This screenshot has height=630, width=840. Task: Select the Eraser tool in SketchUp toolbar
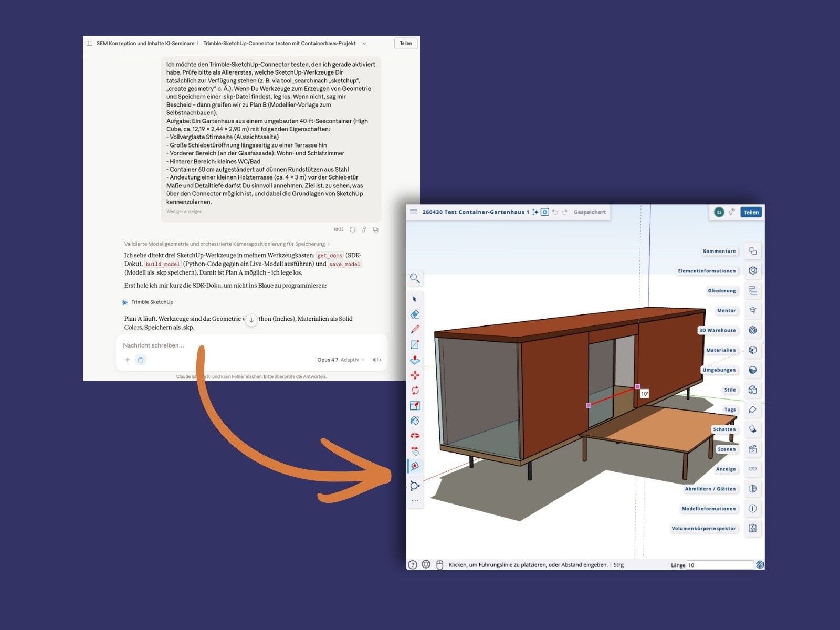[x=415, y=314]
